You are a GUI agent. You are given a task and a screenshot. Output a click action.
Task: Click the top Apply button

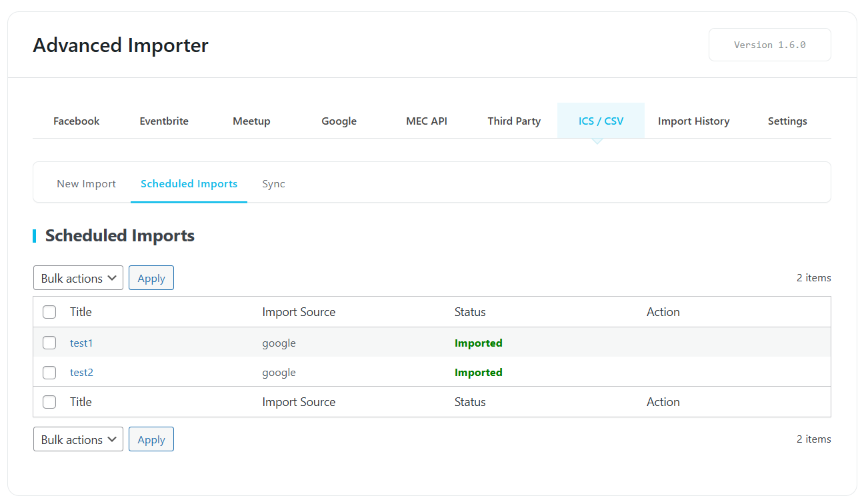pyautogui.click(x=151, y=277)
